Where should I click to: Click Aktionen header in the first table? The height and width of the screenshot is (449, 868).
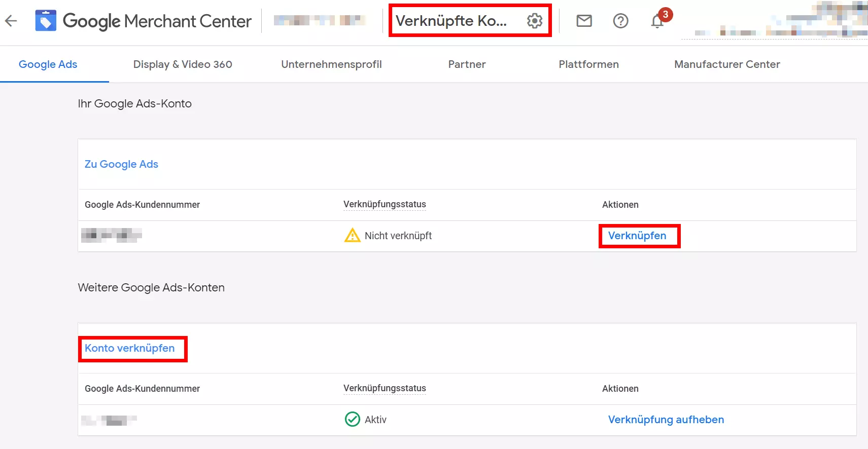(x=620, y=205)
